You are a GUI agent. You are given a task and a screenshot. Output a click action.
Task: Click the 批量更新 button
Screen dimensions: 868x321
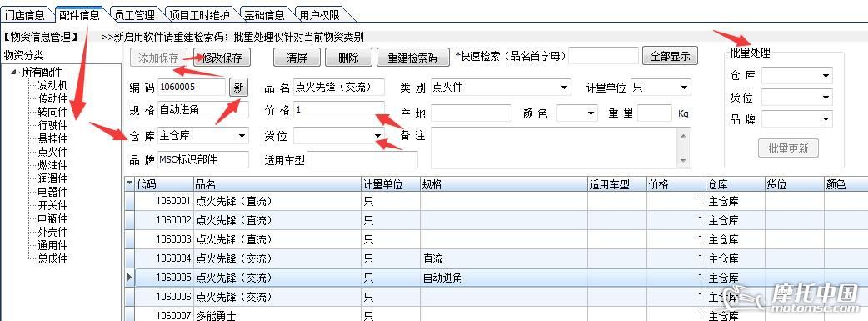click(788, 148)
